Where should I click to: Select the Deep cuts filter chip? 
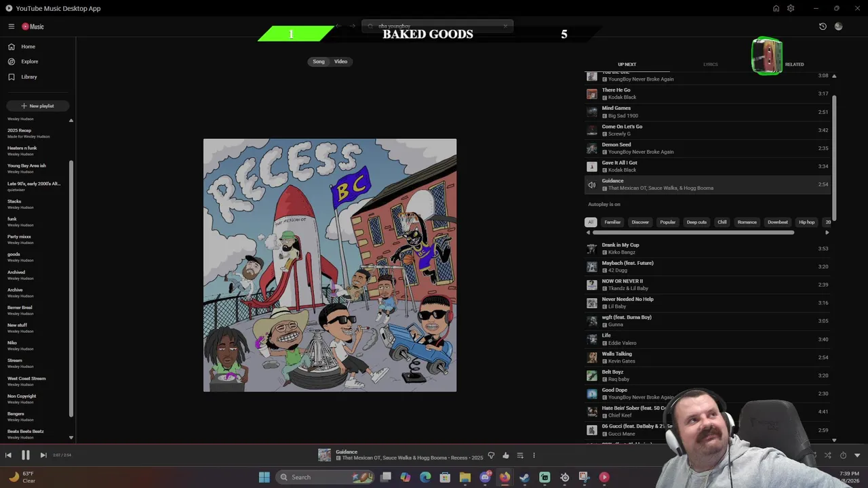tap(696, 222)
